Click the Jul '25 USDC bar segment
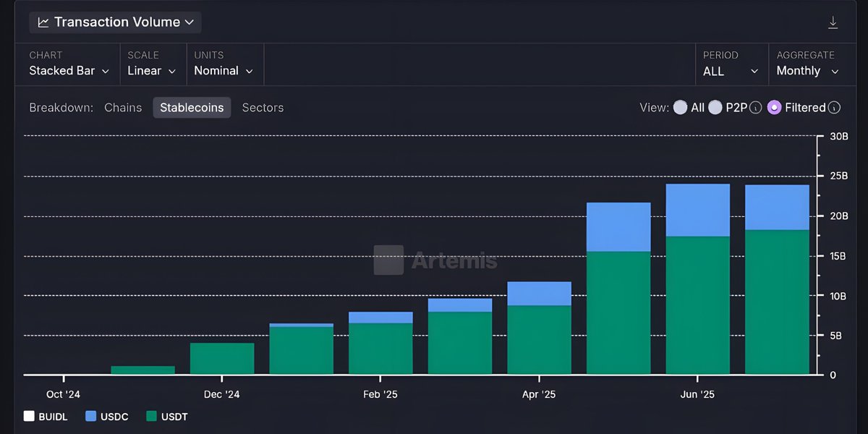The height and width of the screenshot is (434, 868). 777,208
